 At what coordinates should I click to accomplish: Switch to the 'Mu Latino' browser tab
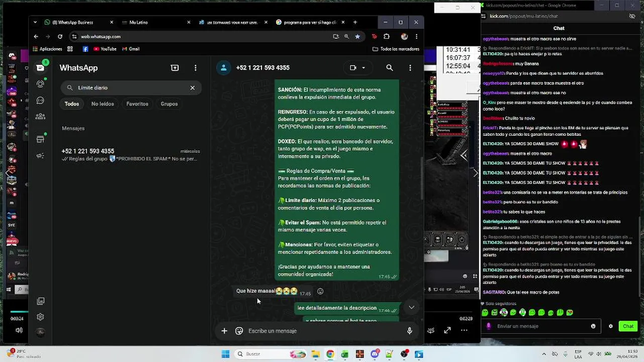point(155,22)
